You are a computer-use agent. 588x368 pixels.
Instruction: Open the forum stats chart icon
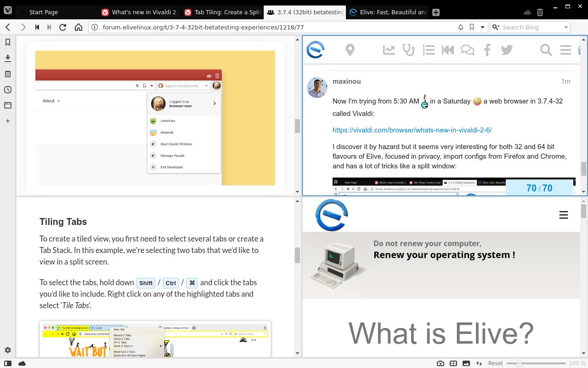click(389, 50)
